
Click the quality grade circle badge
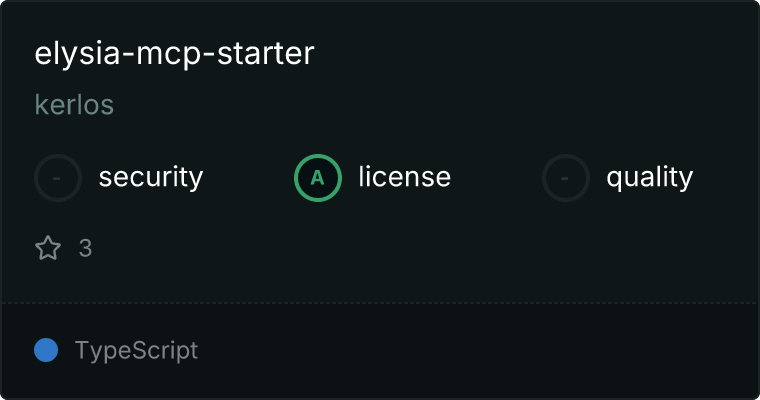coord(566,178)
